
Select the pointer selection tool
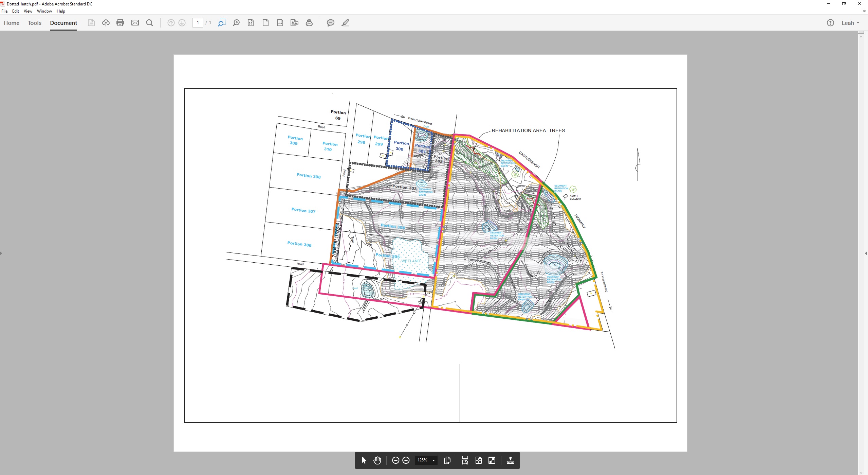pos(364,460)
